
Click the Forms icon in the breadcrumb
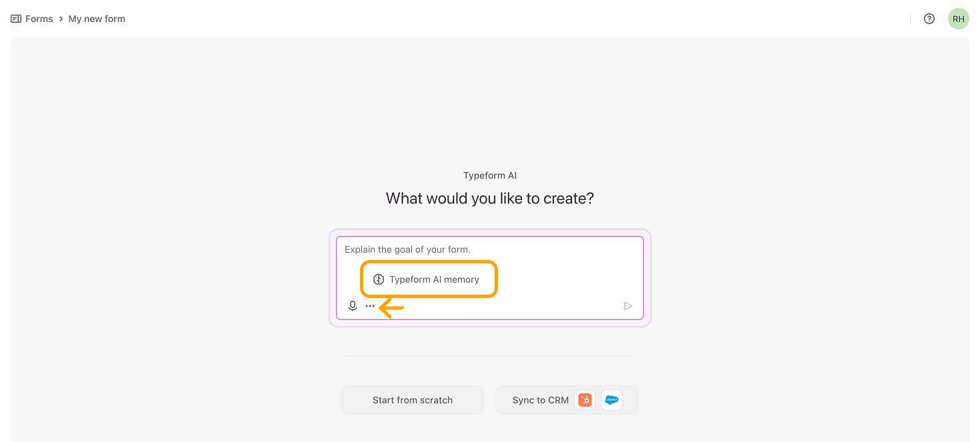[16, 19]
